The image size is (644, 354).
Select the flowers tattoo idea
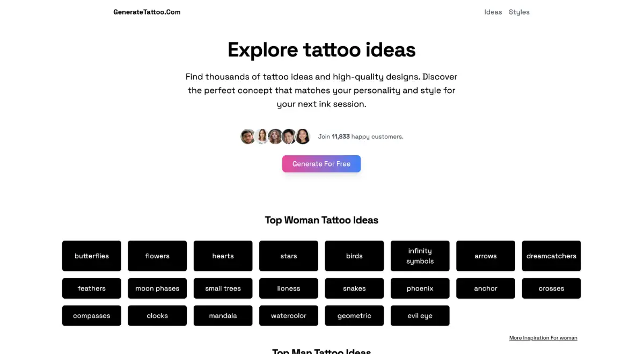pos(157,256)
